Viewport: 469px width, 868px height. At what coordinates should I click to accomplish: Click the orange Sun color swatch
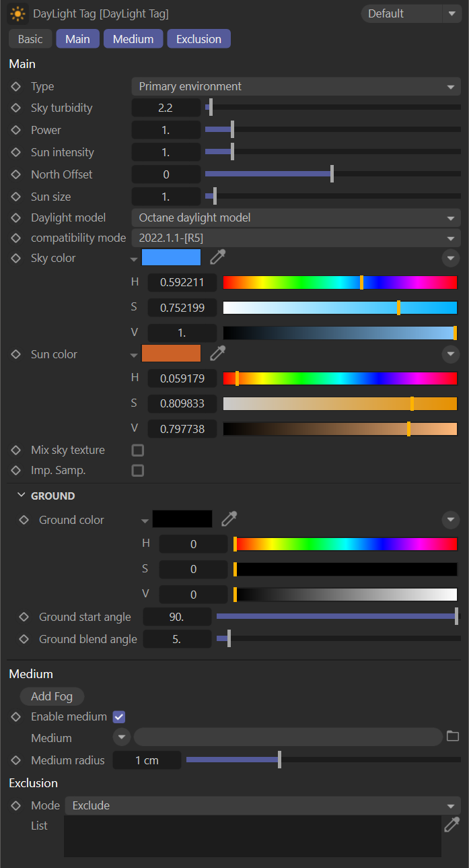pos(171,354)
